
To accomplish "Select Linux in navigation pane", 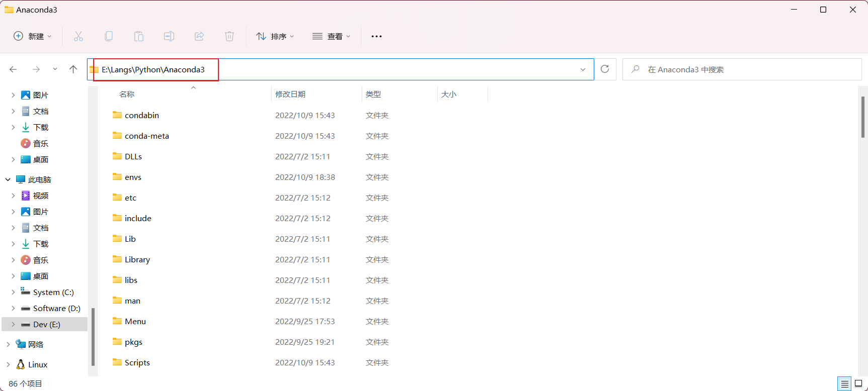I will pos(38,364).
